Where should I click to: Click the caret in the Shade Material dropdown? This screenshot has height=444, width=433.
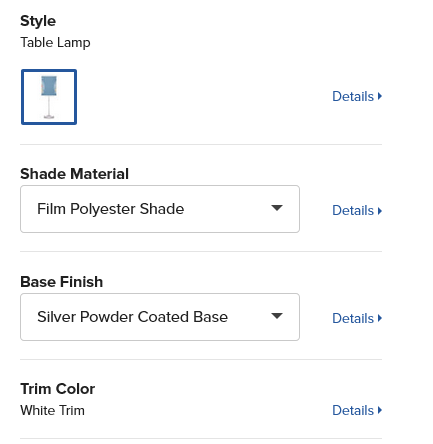point(277,208)
